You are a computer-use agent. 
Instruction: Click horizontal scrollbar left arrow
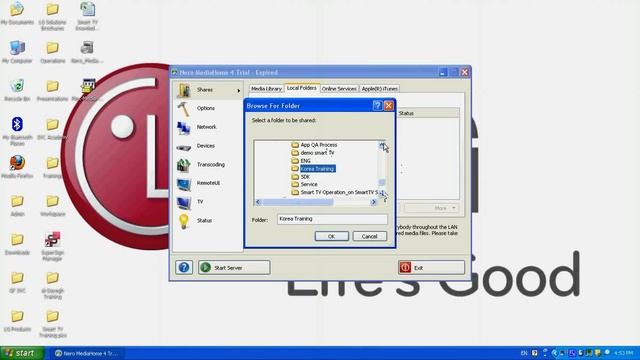[258, 202]
